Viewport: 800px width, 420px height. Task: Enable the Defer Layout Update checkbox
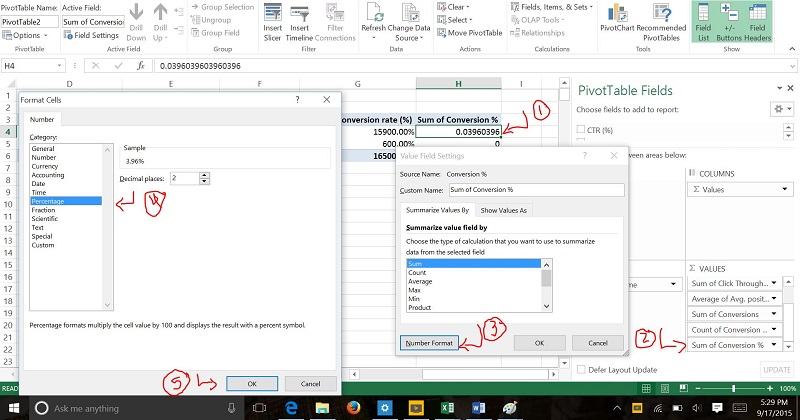tap(581, 369)
